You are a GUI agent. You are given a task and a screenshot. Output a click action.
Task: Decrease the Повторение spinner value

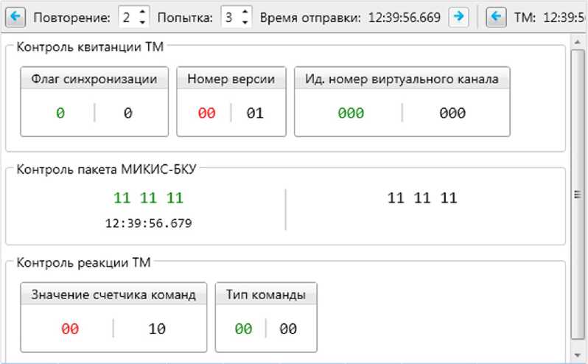(x=142, y=22)
